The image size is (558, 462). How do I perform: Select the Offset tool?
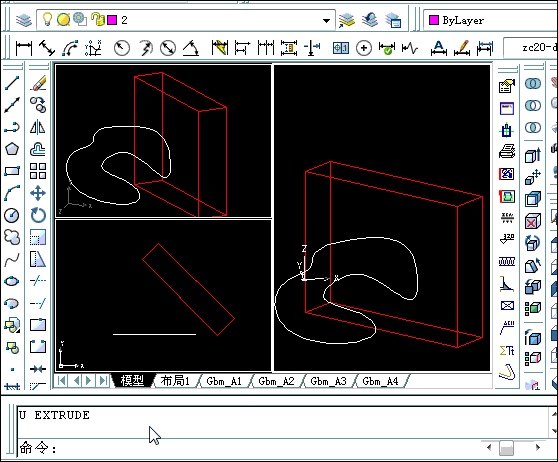click(x=38, y=149)
